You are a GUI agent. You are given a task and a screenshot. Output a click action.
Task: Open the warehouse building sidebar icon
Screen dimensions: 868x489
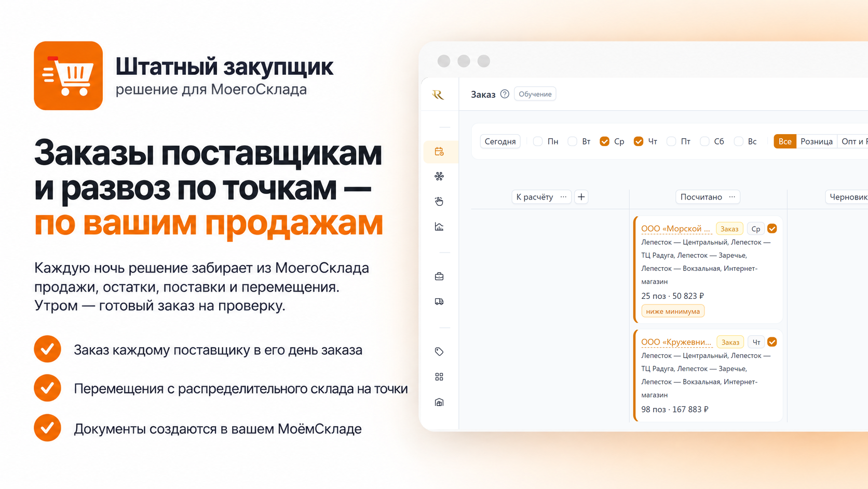coord(439,402)
